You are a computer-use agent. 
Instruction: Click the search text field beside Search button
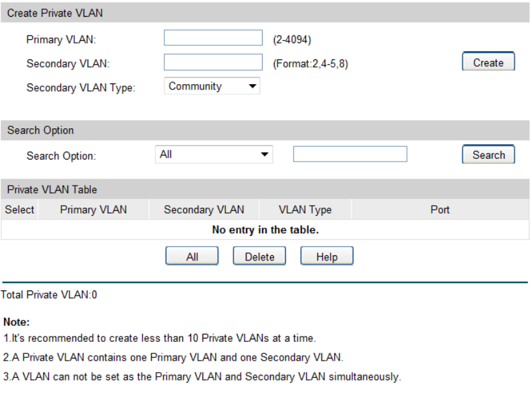tap(350, 155)
